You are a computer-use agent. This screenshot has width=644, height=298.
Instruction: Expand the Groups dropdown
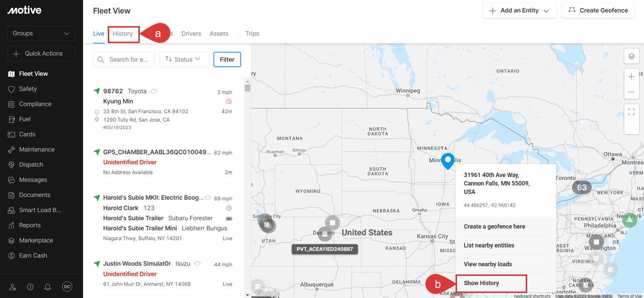(x=41, y=34)
